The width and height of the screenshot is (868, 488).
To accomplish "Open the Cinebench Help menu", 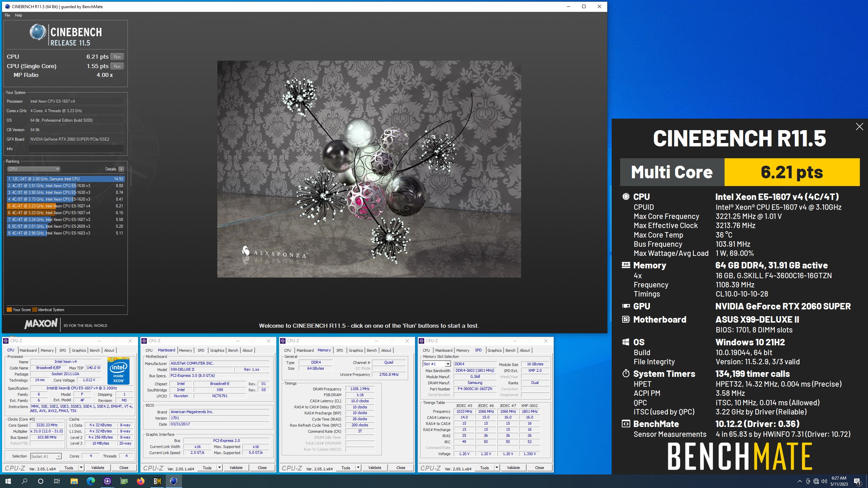I will tap(18, 15).
